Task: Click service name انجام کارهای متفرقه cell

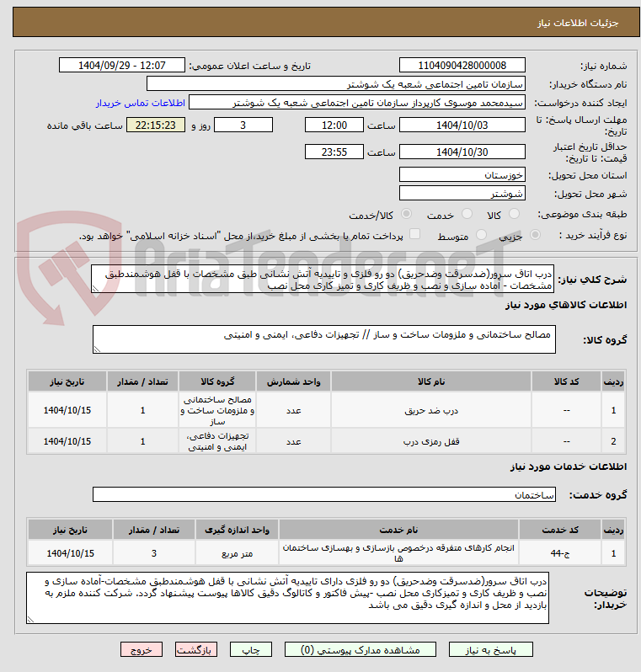Action: 398,553
